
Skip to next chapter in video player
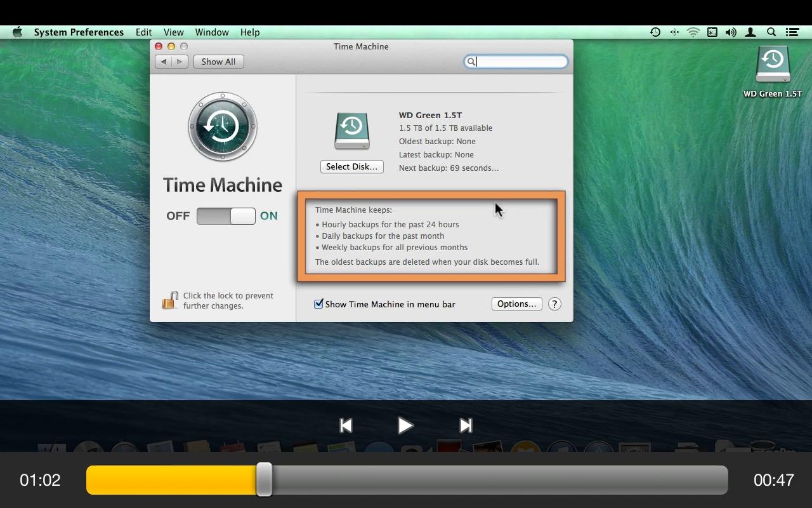pos(466,425)
